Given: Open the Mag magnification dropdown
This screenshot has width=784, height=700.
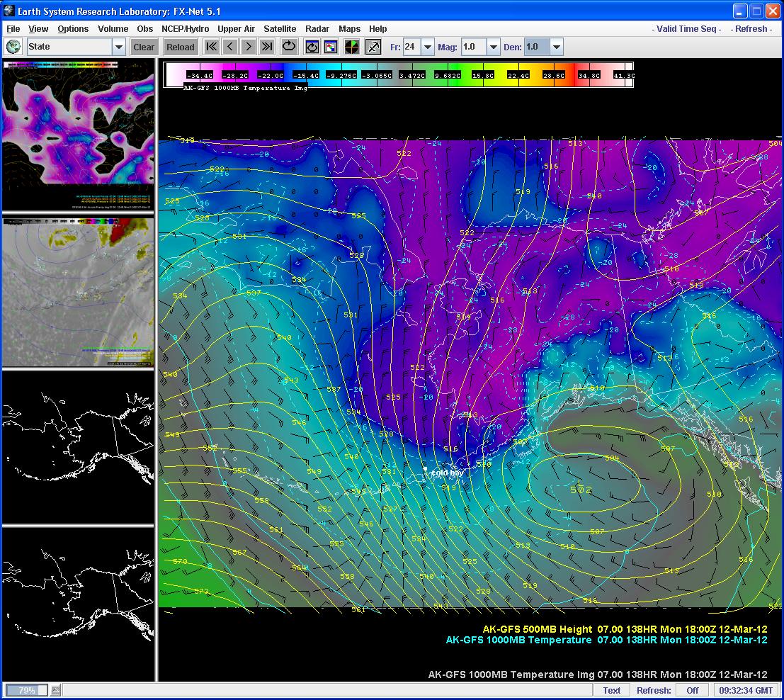Looking at the screenshot, I should [x=493, y=47].
